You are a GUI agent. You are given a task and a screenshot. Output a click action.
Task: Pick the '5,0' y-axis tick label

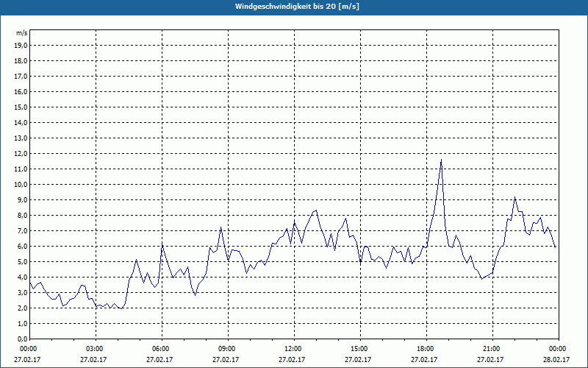coord(22,262)
